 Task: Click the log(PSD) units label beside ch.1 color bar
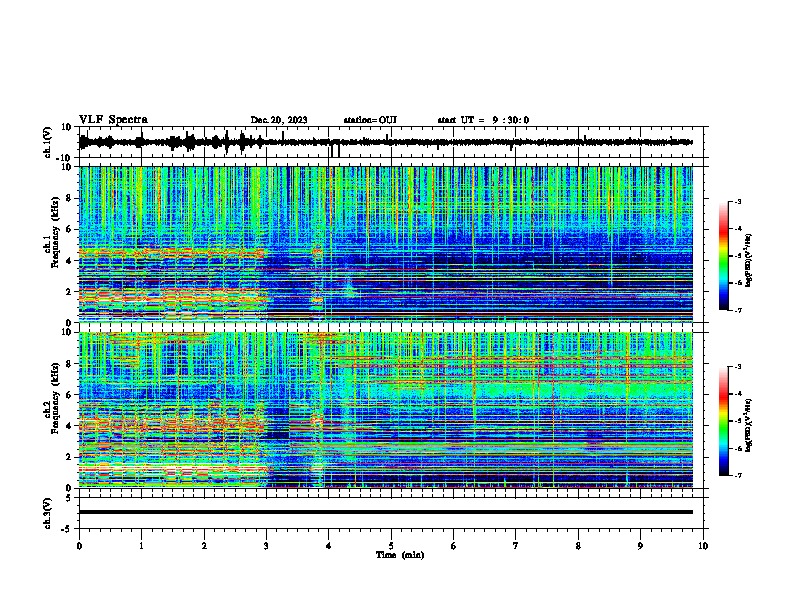pyautogui.click(x=749, y=261)
